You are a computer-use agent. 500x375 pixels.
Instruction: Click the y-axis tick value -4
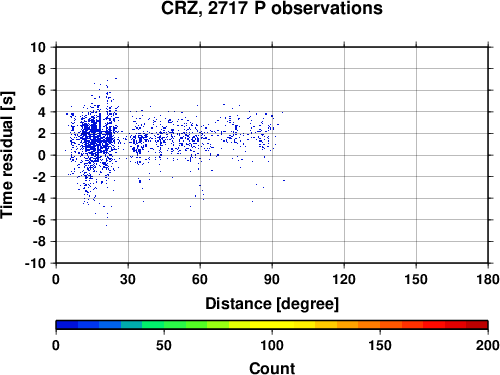tap(39, 198)
